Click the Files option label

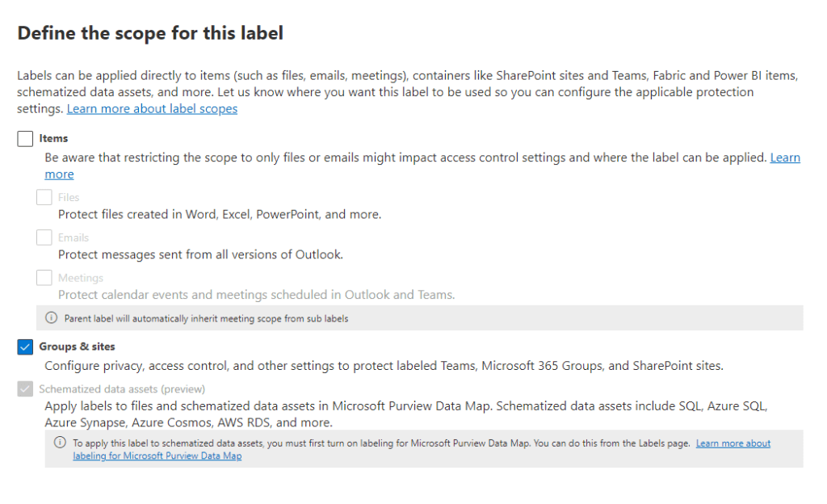(x=69, y=197)
